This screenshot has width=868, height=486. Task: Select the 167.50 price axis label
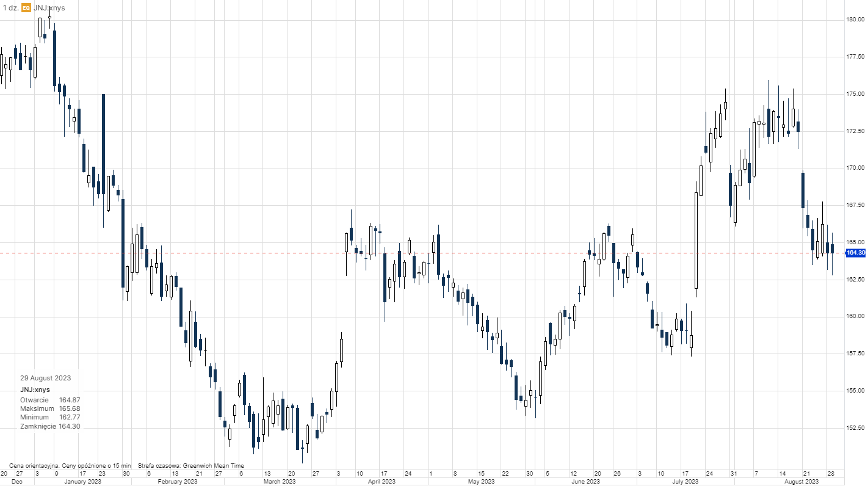click(x=854, y=205)
